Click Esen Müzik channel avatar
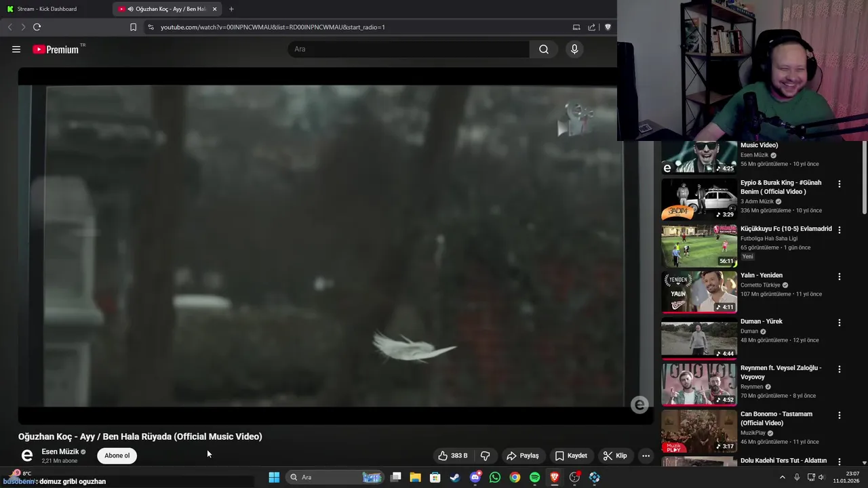The image size is (868, 488). 27,455
